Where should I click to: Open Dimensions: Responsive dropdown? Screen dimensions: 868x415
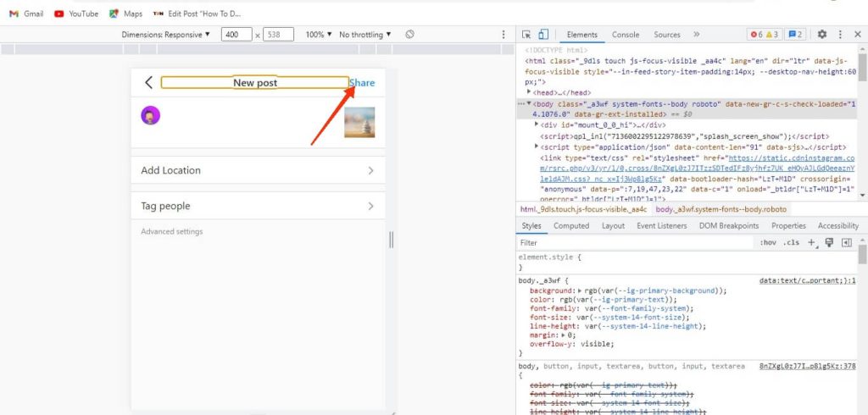point(166,35)
